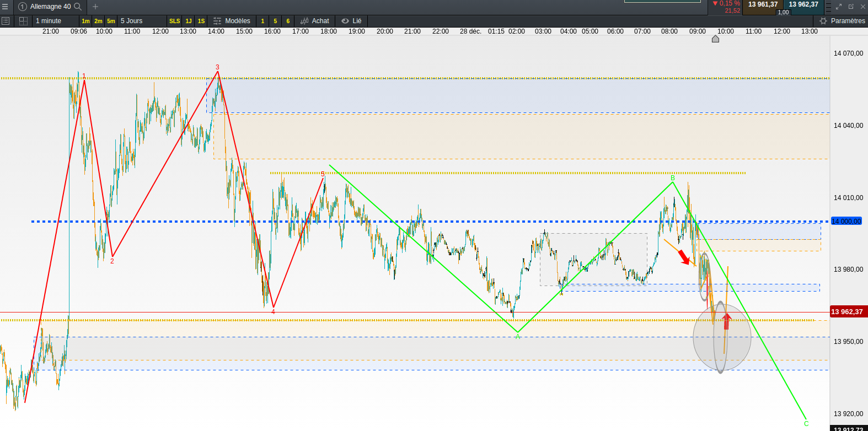This screenshot has height=431, width=868.
Task: Click the Achat buy button
Action: click(315, 21)
